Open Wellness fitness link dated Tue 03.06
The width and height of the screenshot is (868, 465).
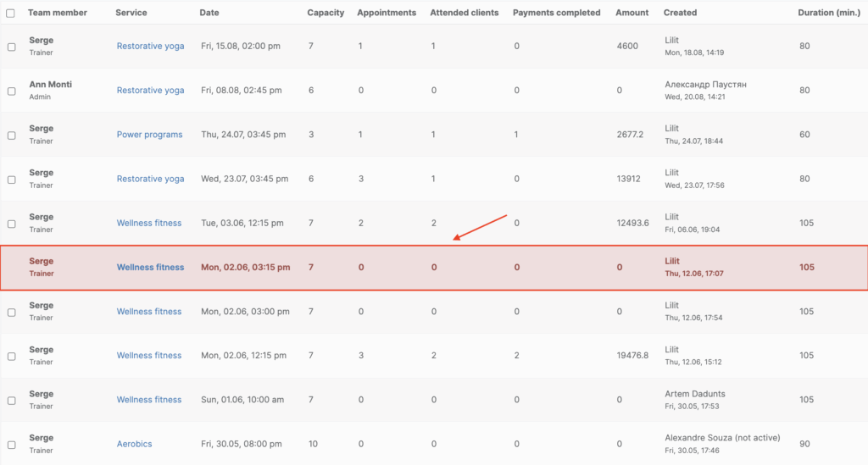149,224
